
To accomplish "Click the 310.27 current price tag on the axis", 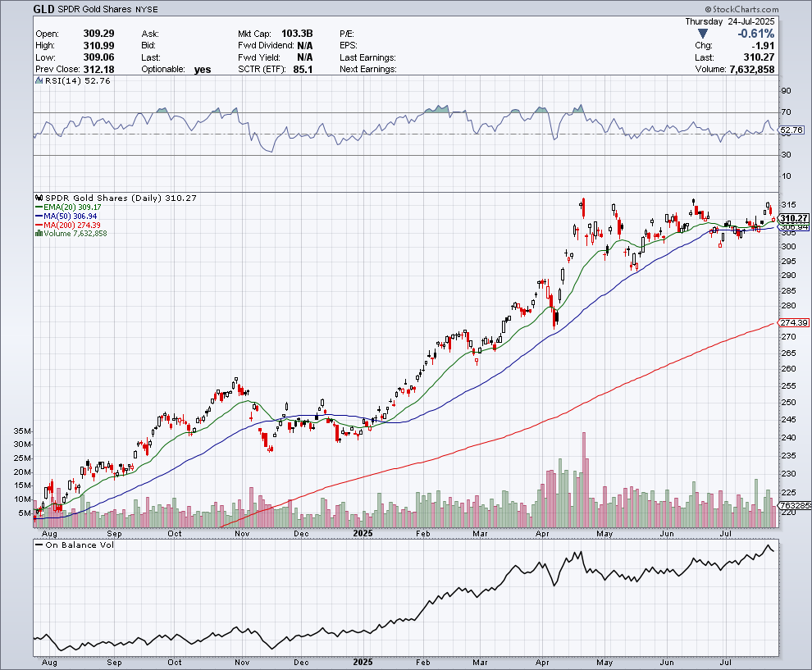I will pos(794,218).
